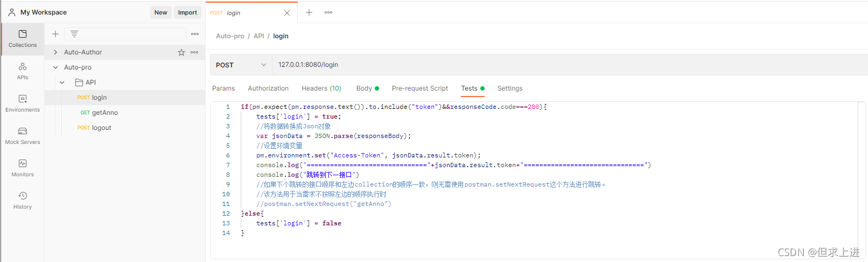Close the login request tab

coord(287,13)
